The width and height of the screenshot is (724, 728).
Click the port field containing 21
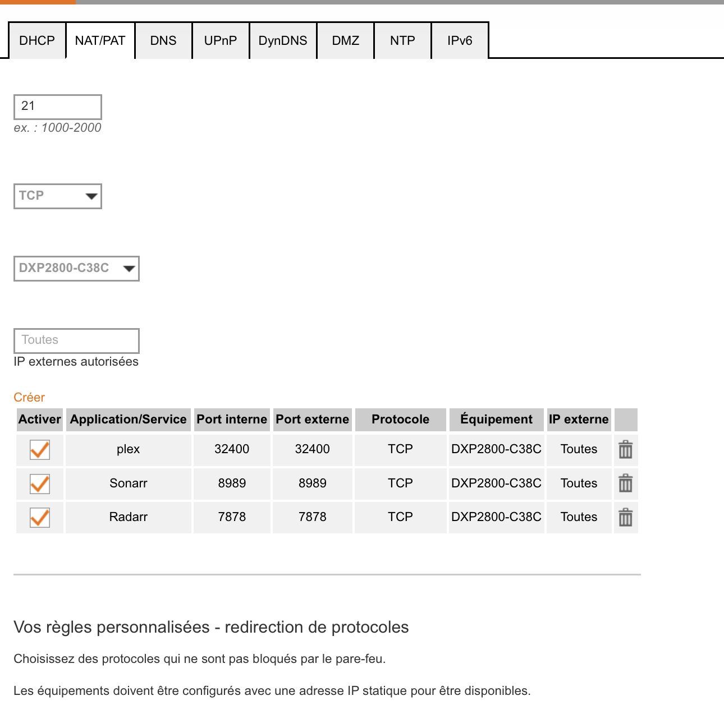tap(57, 107)
